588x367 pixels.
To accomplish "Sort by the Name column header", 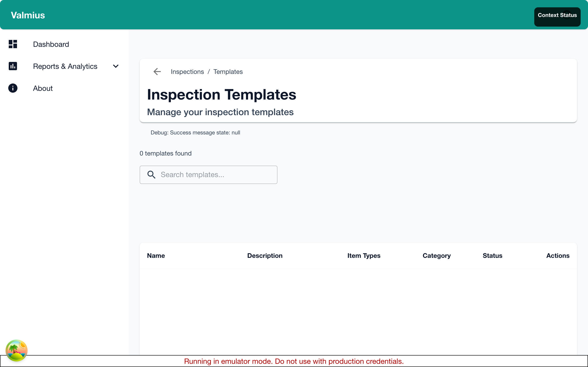I will pos(156,256).
